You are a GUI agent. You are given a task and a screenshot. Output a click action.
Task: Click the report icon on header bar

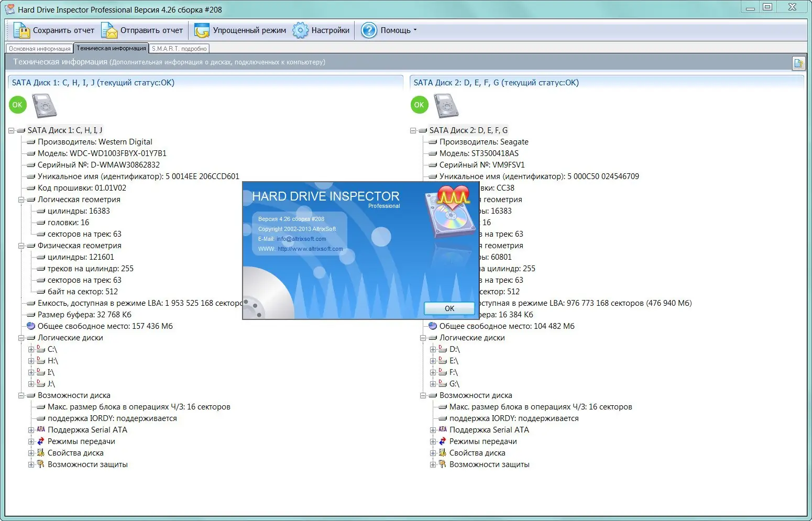pos(798,63)
